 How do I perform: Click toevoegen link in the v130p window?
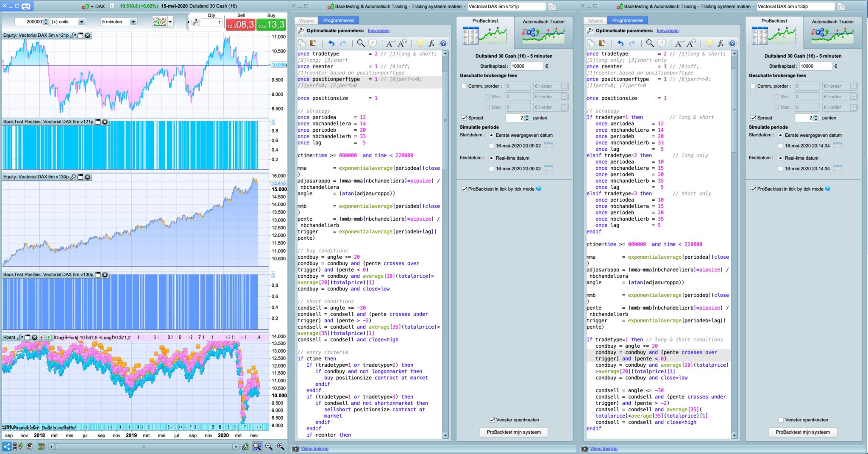point(668,30)
